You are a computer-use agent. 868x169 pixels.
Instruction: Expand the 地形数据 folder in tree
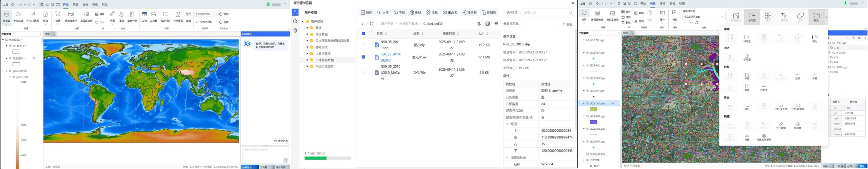[307, 34]
